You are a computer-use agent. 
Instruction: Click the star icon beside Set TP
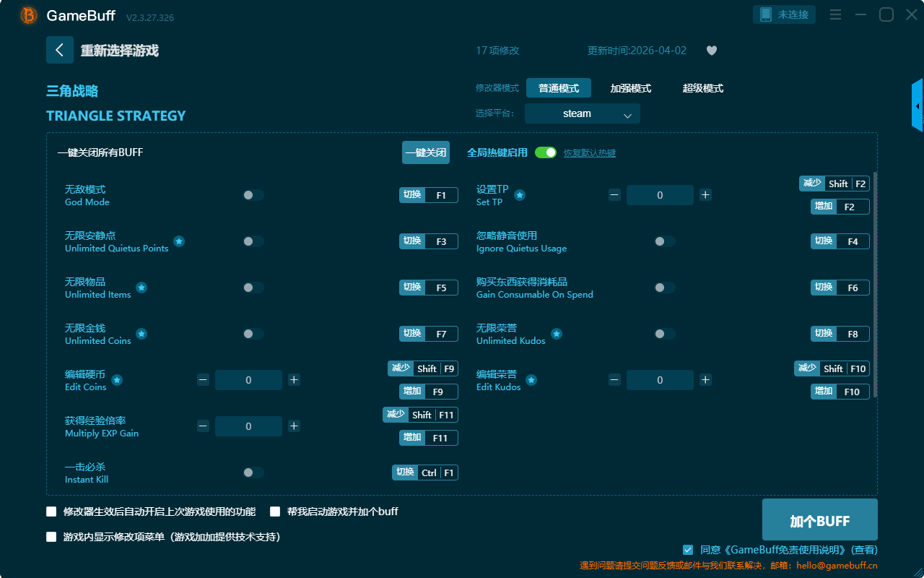click(x=519, y=195)
